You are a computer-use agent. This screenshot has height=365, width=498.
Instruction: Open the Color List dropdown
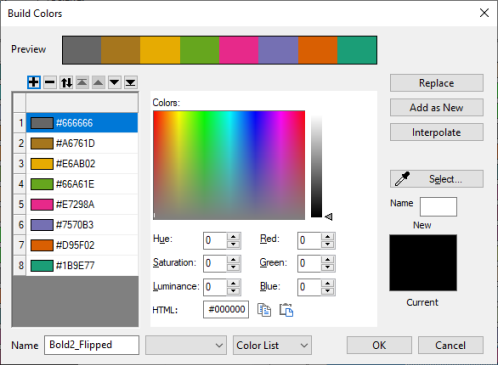tap(272, 345)
